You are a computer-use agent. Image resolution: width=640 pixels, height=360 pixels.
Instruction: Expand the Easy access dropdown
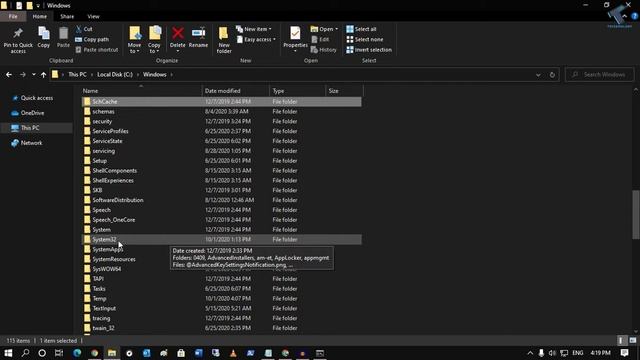click(x=256, y=40)
